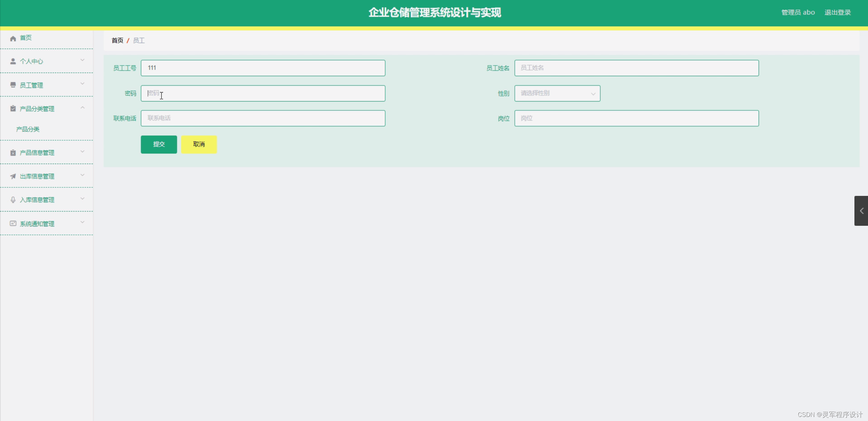Expand the 个人中心 menu chevron
Image resolution: width=868 pixels, height=421 pixels.
pos(82,60)
